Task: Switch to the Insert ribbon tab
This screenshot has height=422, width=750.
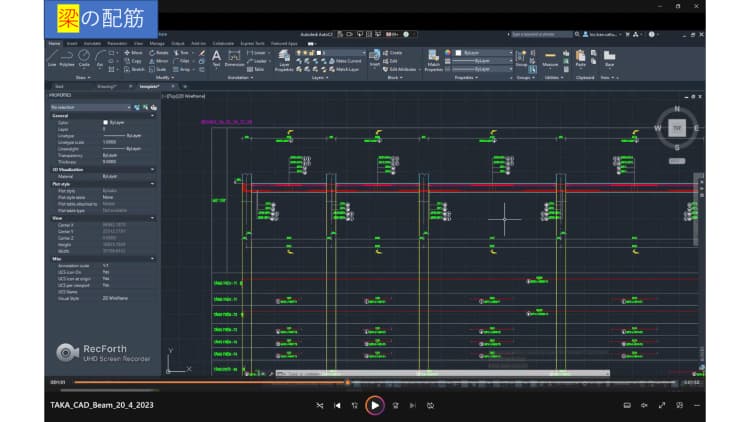Action: [x=72, y=44]
